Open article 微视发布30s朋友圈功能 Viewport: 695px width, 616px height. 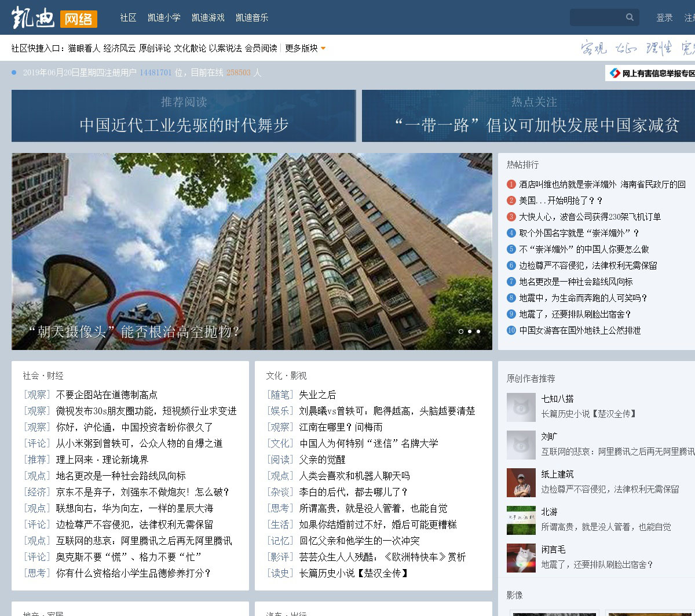pos(146,411)
